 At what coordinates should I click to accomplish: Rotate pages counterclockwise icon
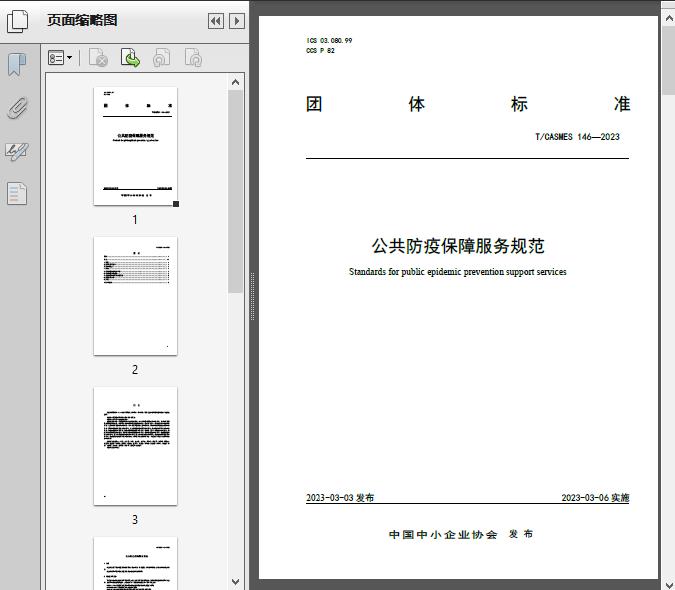[162, 58]
